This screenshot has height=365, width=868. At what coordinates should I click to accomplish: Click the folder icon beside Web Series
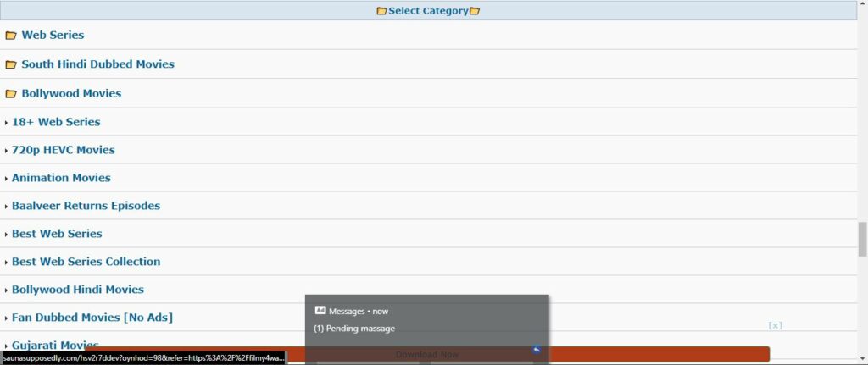(10, 36)
